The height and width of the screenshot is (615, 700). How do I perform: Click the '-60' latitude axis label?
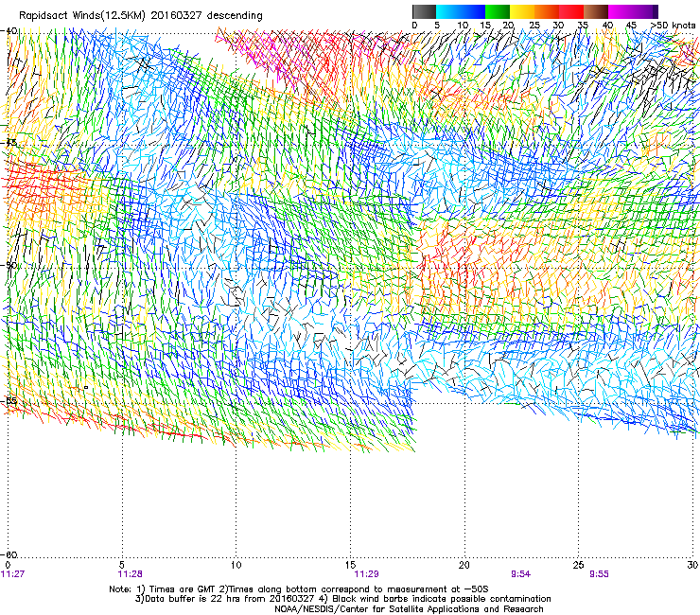(9, 554)
